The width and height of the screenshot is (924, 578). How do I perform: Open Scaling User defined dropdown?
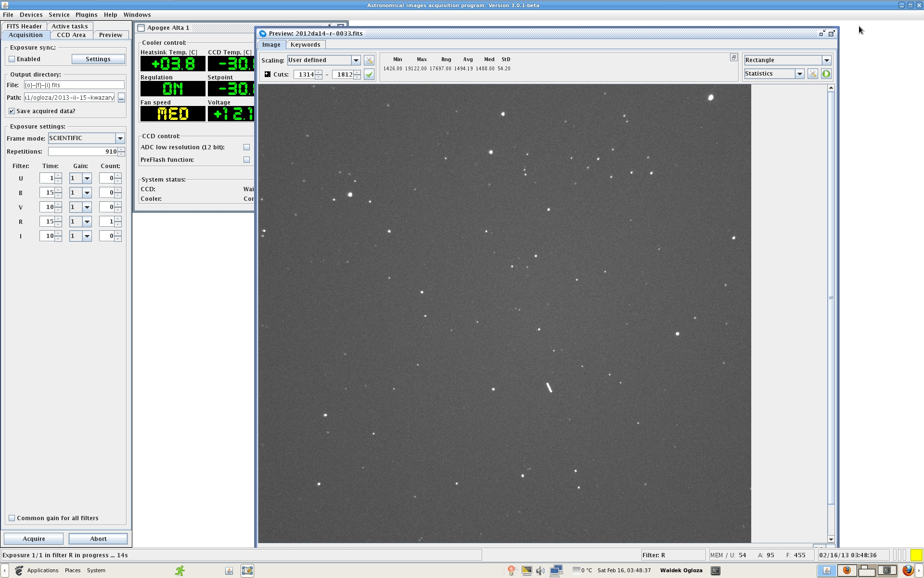(356, 60)
